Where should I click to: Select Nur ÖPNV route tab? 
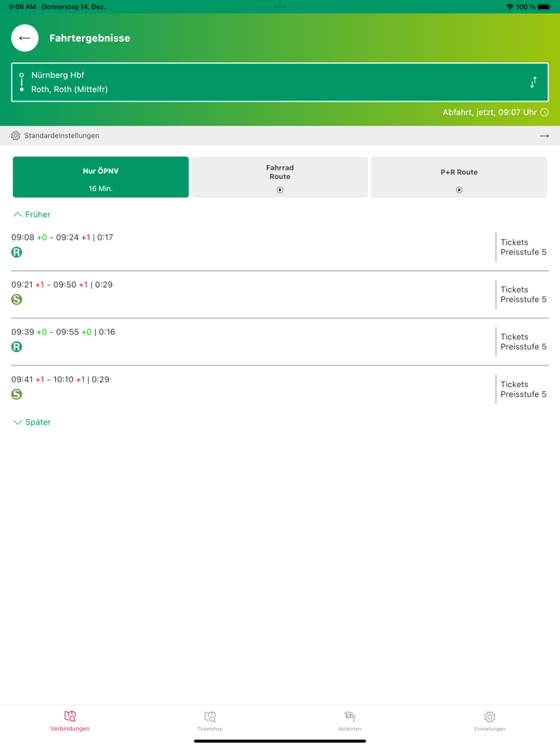click(101, 177)
